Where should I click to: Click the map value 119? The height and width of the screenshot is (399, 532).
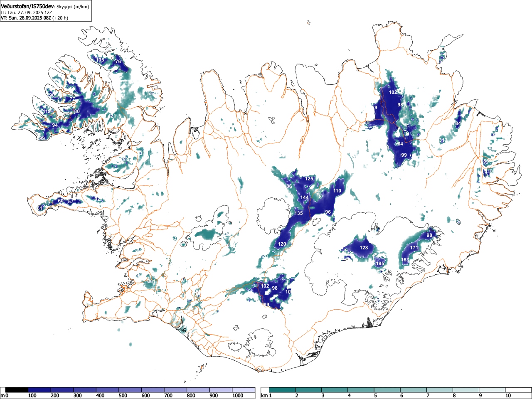tap(47, 111)
